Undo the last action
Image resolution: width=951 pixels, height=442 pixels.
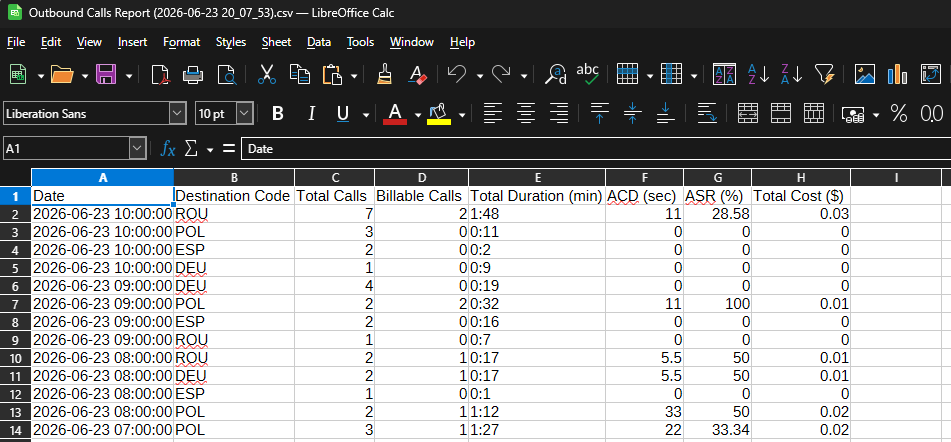(x=457, y=75)
